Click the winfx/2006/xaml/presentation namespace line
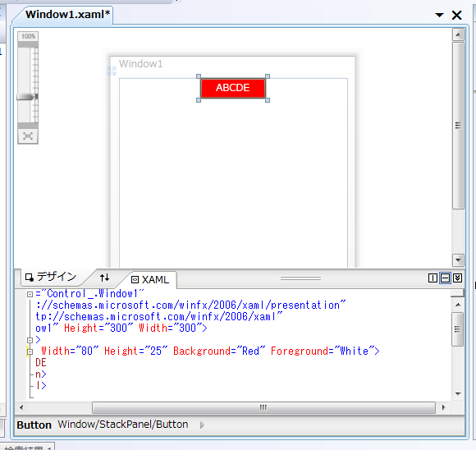The image size is (476, 450). pos(190,305)
